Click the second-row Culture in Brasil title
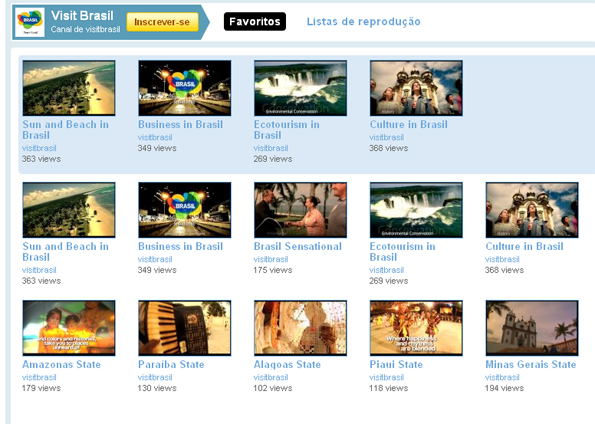The image size is (595, 424). click(x=524, y=246)
